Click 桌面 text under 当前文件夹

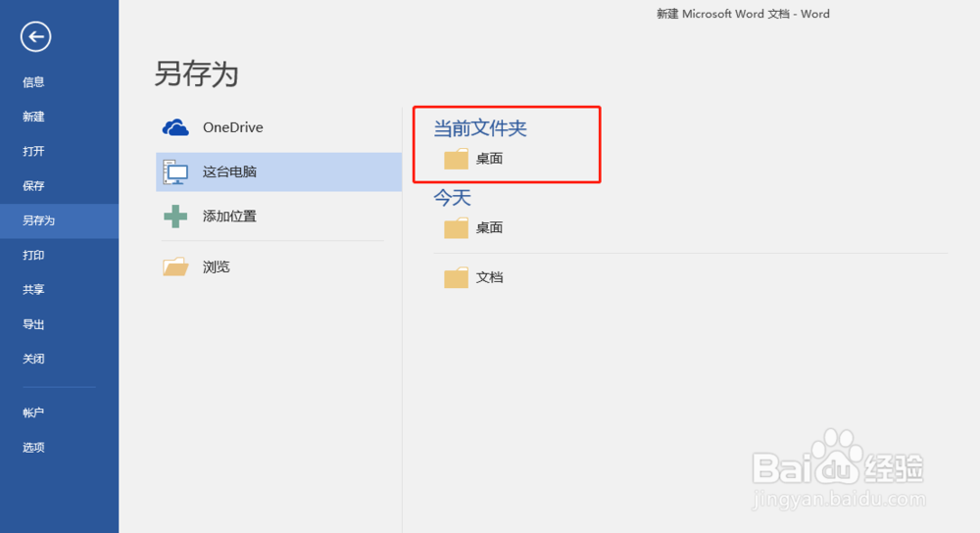pos(489,159)
